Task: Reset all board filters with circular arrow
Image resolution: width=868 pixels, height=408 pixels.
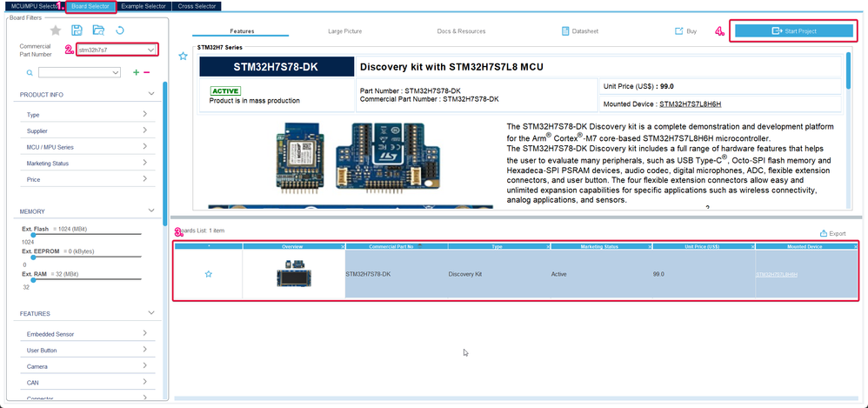Action: pyautogui.click(x=119, y=30)
